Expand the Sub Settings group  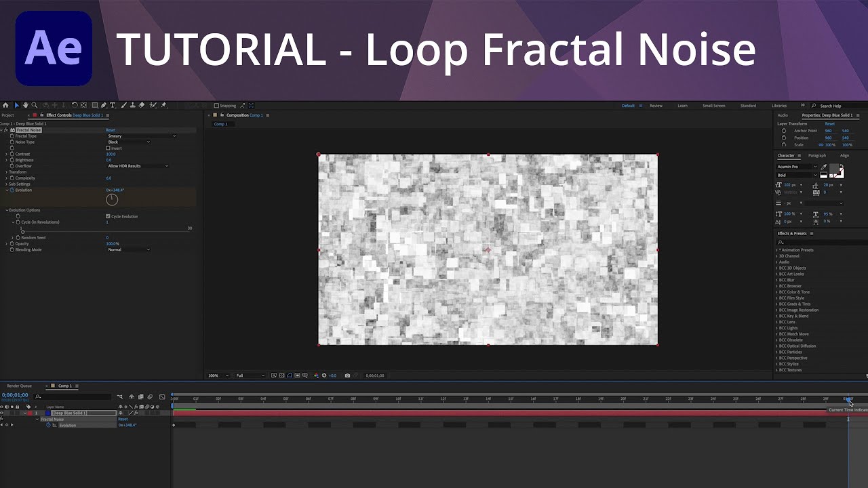[6, 184]
